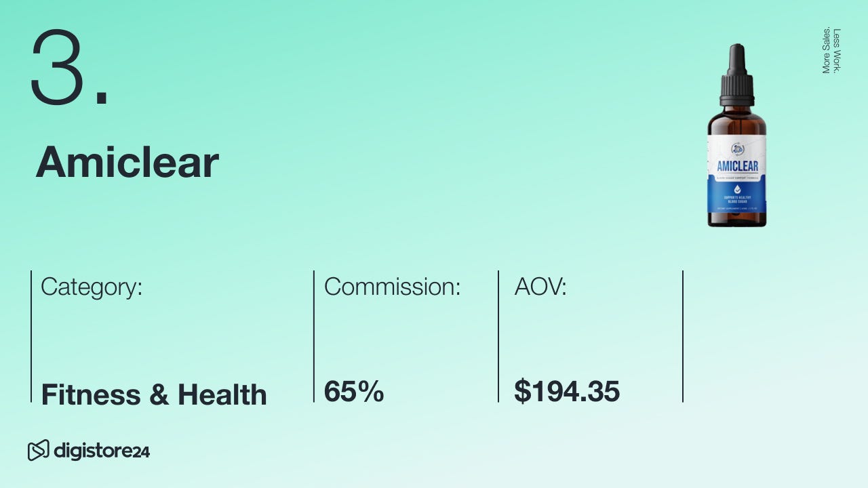This screenshot has height=488, width=868.
Task: Click the vertical "More Sales." tagline
Action: (826, 50)
